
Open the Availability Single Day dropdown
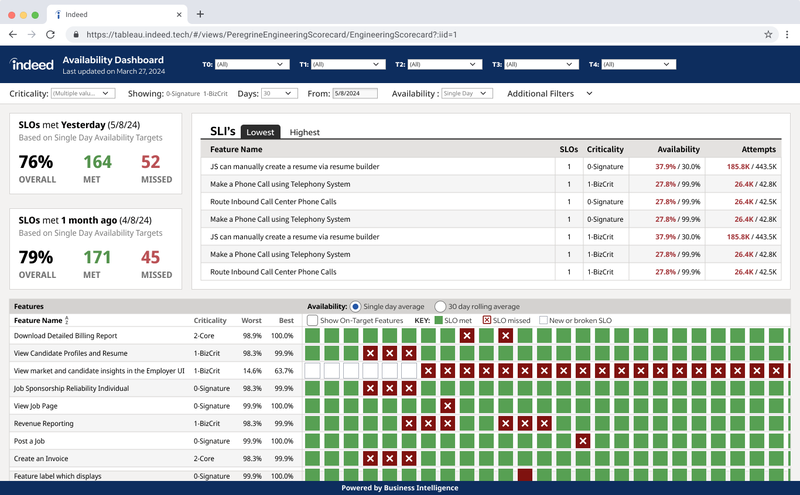point(467,93)
